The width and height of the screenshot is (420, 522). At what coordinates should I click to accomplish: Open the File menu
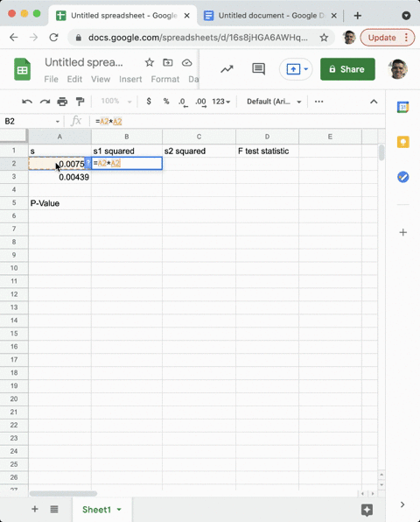point(52,79)
